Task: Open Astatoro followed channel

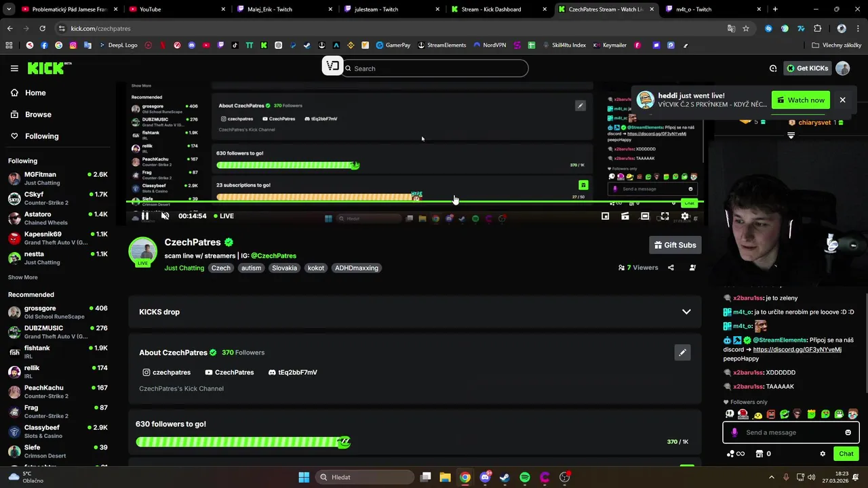Action: point(58,218)
